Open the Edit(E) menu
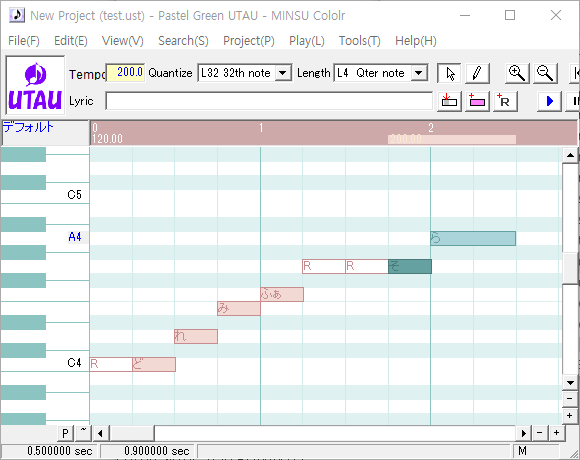Image resolution: width=580 pixels, height=460 pixels. click(71, 41)
